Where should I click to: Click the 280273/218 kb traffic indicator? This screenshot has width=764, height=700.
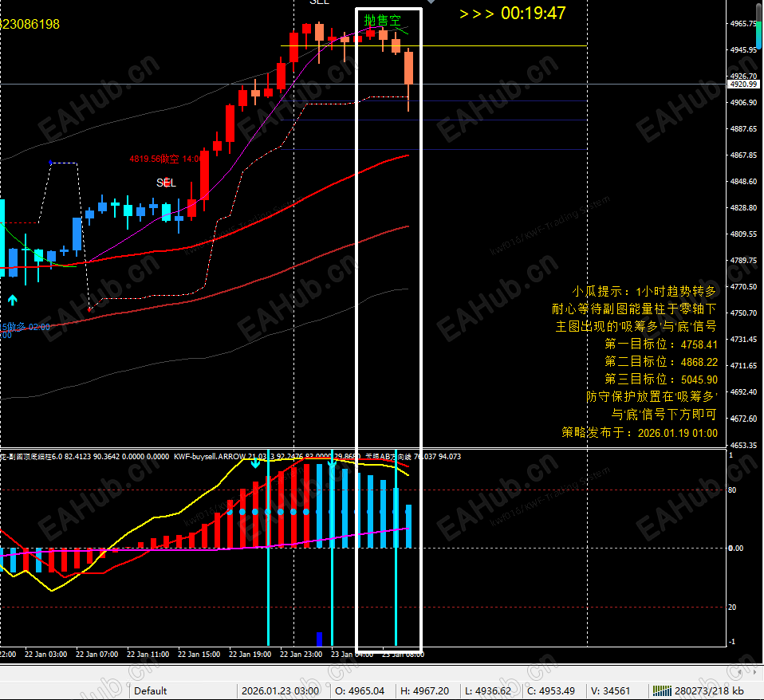709,690
